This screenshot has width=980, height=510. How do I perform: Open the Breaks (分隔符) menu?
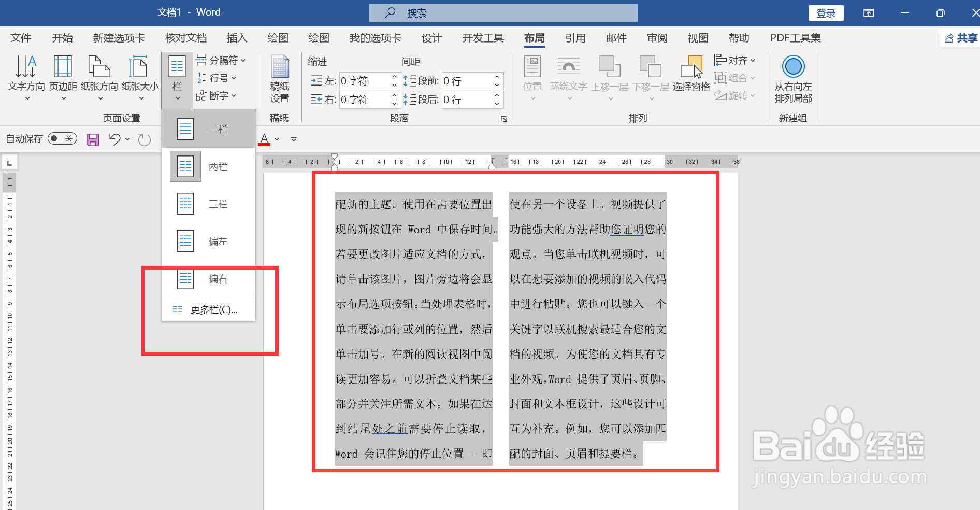click(221, 60)
